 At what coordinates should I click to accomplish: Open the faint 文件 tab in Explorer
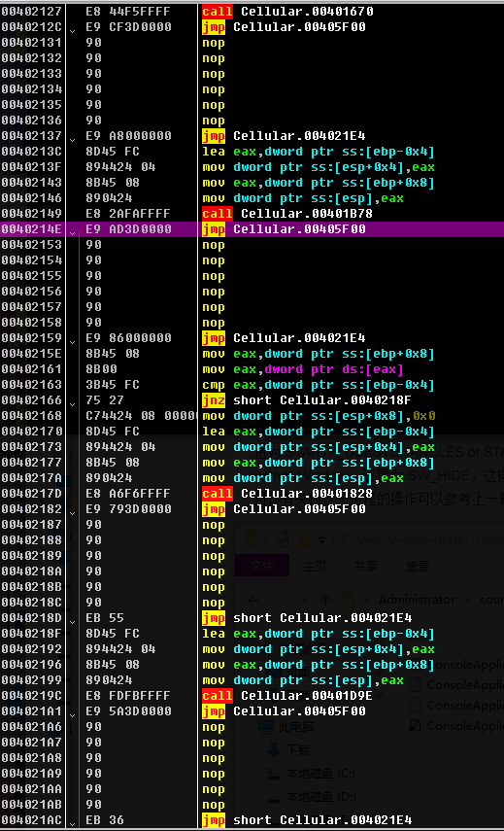tap(262, 566)
